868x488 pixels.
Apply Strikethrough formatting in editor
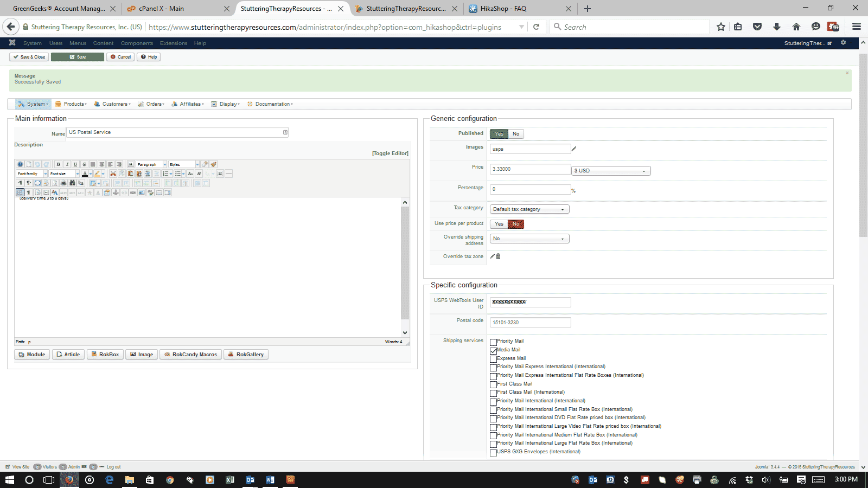(84, 164)
